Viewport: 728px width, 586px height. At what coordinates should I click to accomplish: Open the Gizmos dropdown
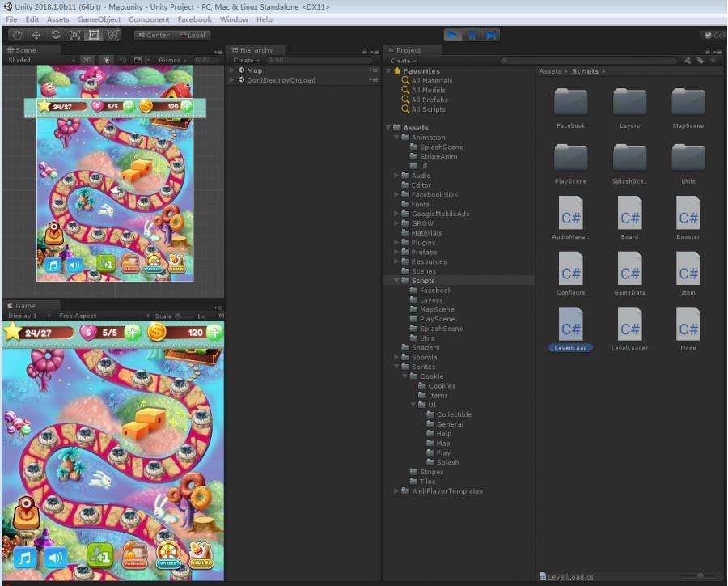(171, 60)
